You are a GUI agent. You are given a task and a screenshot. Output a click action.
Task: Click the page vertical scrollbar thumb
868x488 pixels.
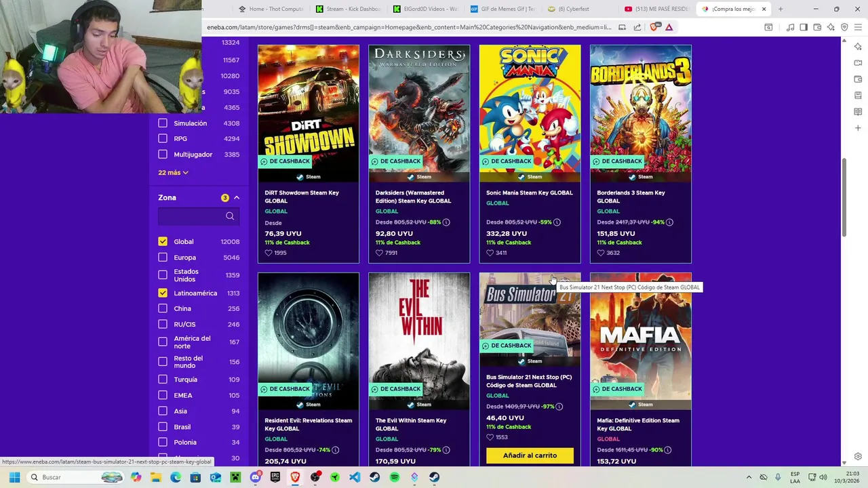[x=844, y=197]
